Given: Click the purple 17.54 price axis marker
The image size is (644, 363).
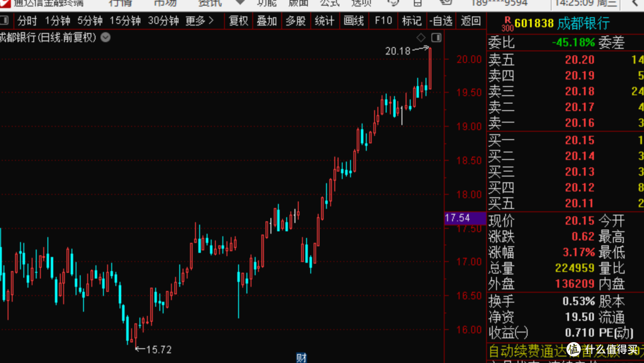Looking at the screenshot, I should pos(465,219).
